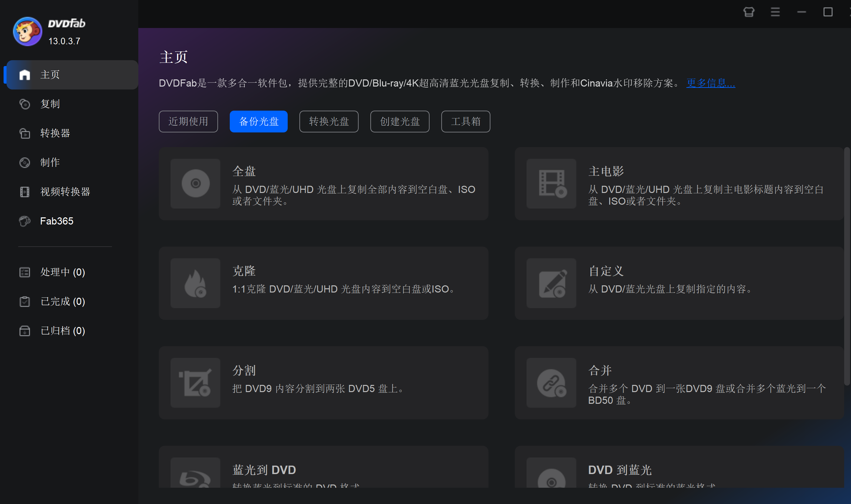Maximize the DVDFab window

pyautogui.click(x=828, y=12)
